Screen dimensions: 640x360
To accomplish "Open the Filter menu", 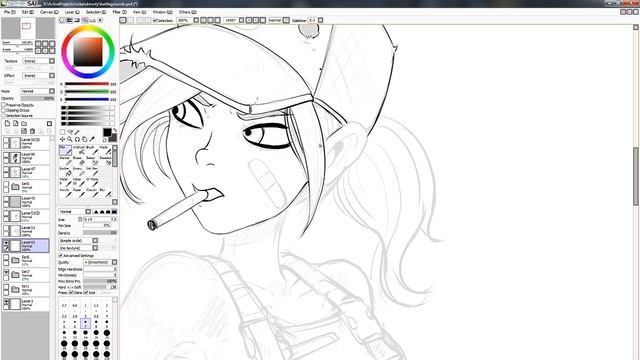I will pos(119,12).
